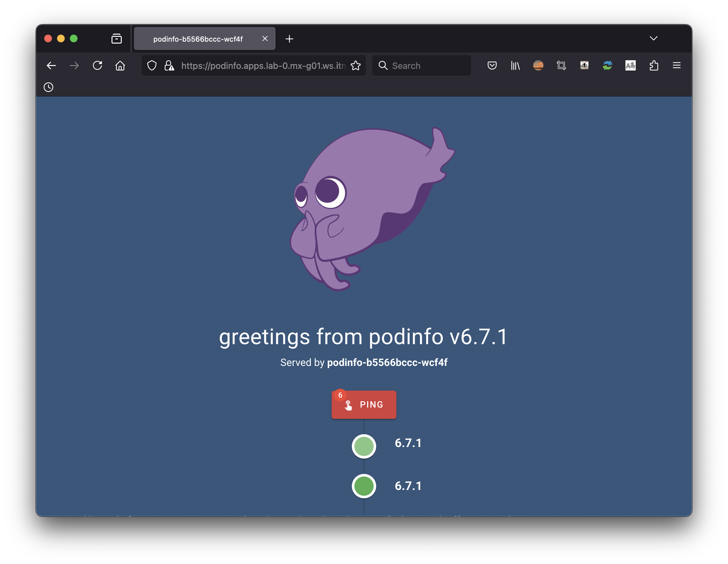
Task: Click the pod name podinfo-b5566bccc-wcf4f below heading
Action: (x=387, y=362)
